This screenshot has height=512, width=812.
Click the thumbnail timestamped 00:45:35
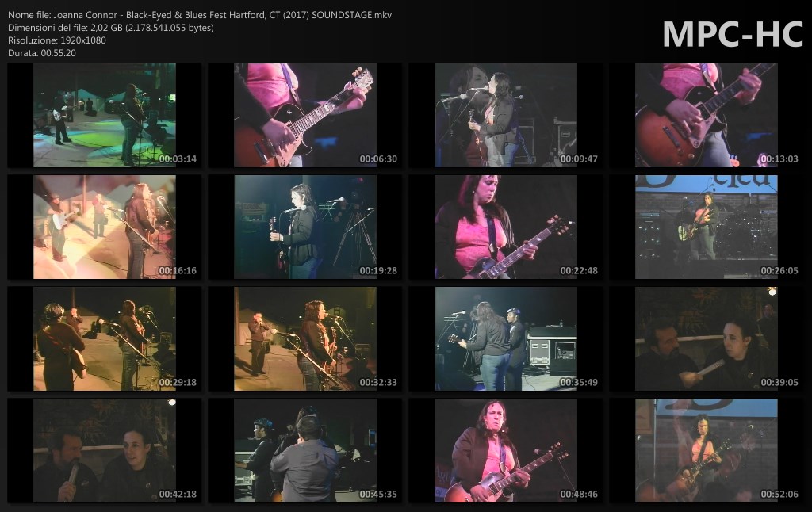coord(304,451)
